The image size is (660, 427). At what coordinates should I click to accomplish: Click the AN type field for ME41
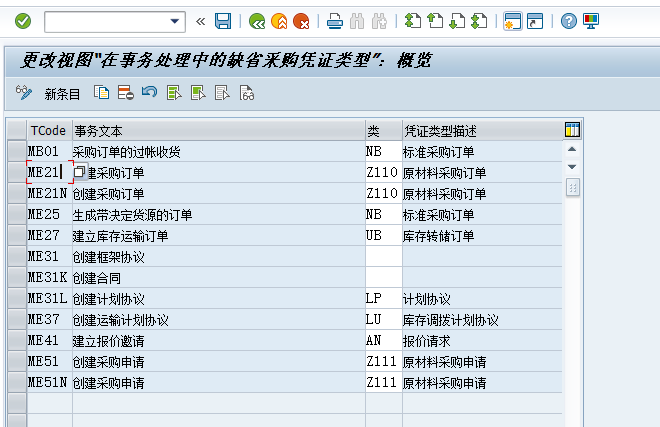383,341
